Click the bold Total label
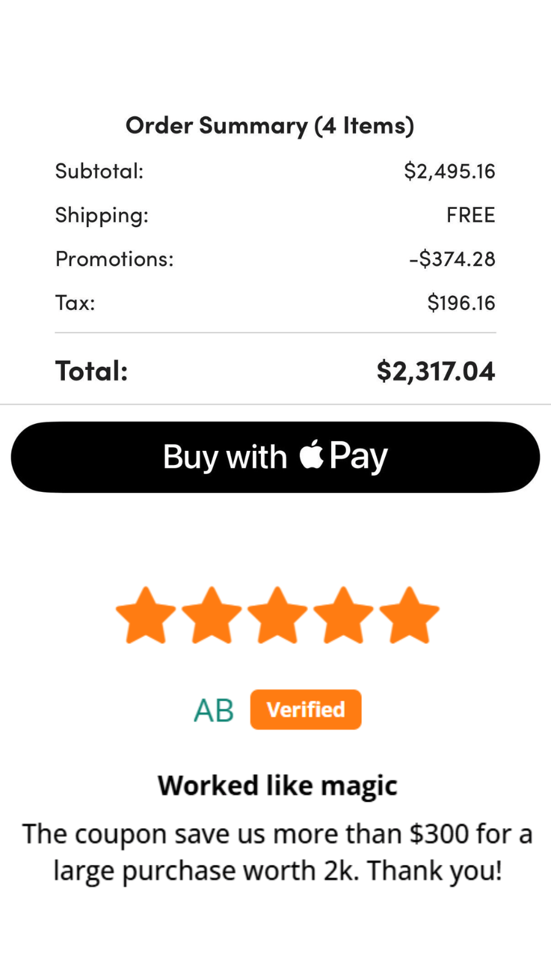 click(92, 371)
